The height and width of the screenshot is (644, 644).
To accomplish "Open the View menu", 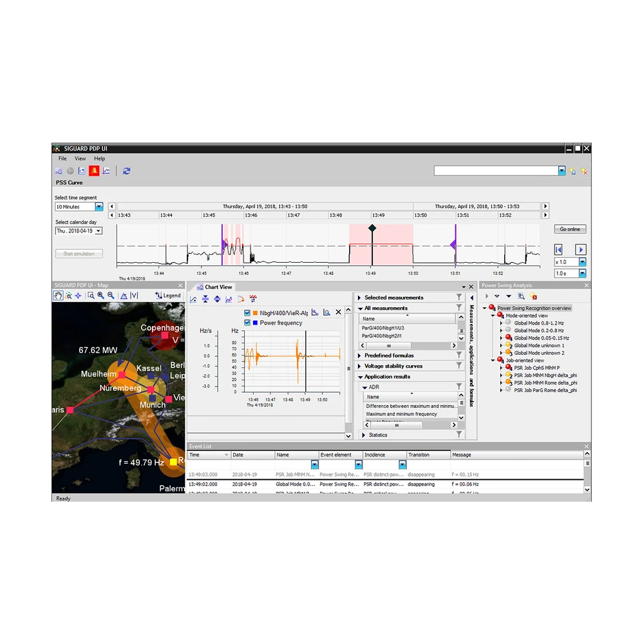I will [x=80, y=158].
